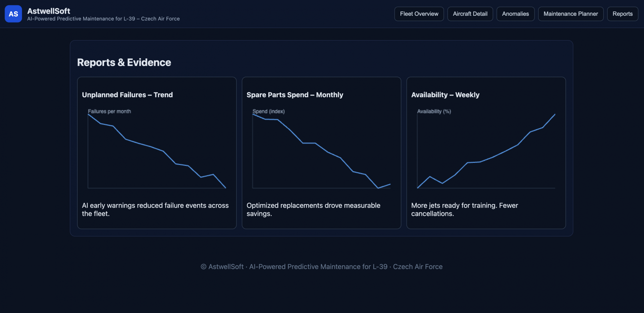This screenshot has width=644, height=313.
Task: Click the AstwellSoft footer copyright text
Action: click(x=322, y=267)
